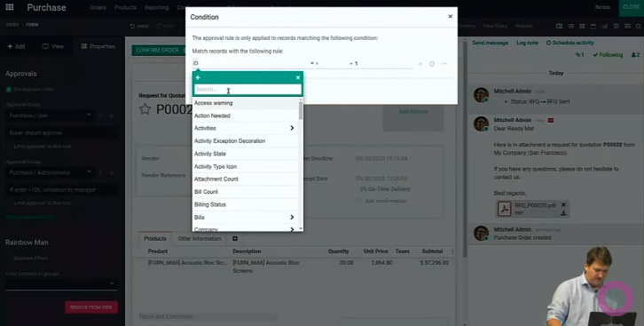Enable the Rainbow Effect checkbox
The width and height of the screenshot is (644, 326).
click(9, 258)
